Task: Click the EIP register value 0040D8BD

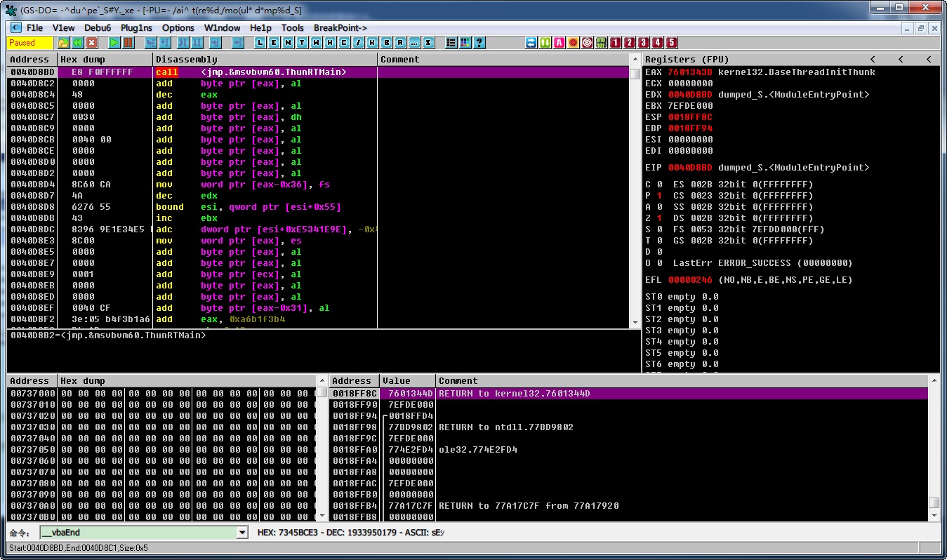Action: click(690, 168)
